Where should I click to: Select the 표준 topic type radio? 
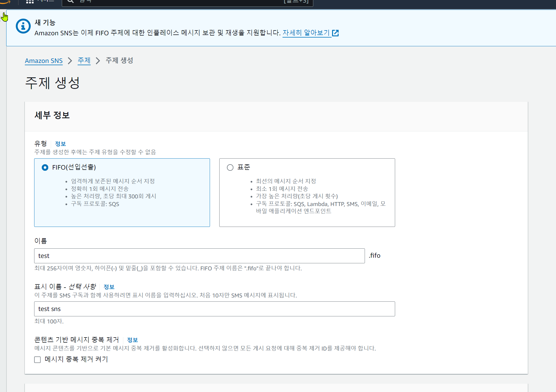(230, 167)
